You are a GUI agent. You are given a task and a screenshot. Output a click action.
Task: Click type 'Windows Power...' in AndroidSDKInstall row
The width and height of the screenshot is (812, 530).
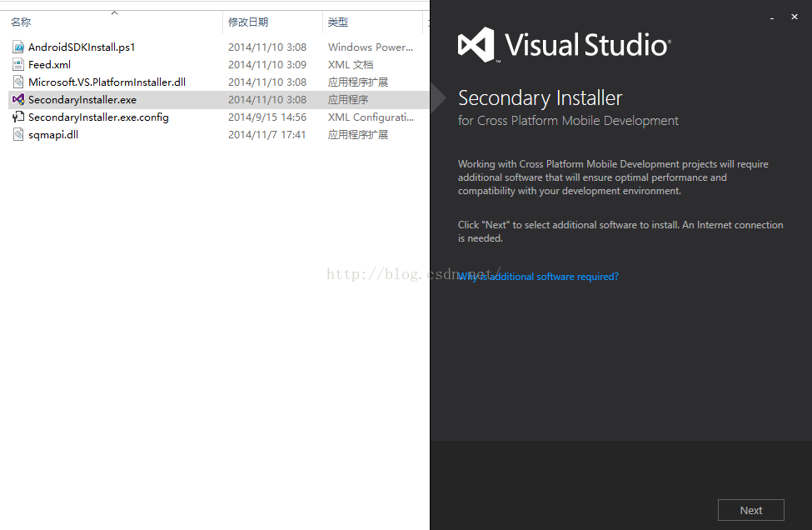tap(371, 47)
